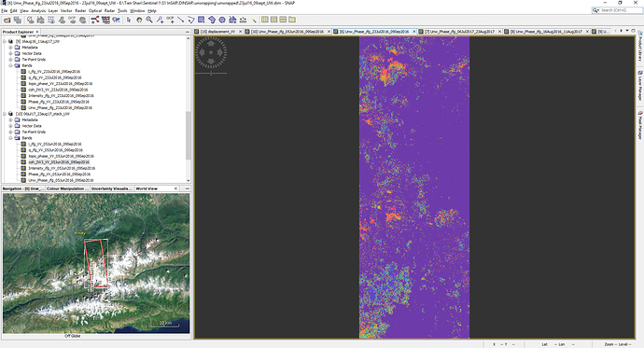Switch to displacement_VV image tab
This screenshot has width=644, height=348.
pyautogui.click(x=217, y=31)
